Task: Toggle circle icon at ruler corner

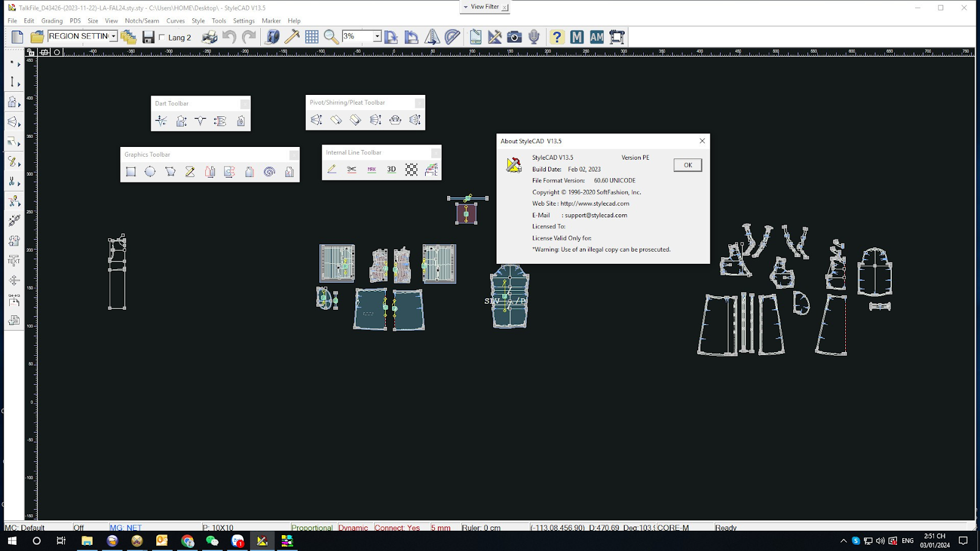Action: (x=57, y=52)
